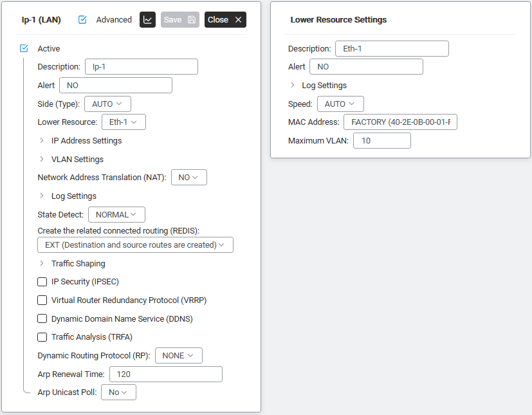The height and width of the screenshot is (415, 532).
Task: Open the Lower Resource Eth-1 dropdown
Action: pos(124,122)
